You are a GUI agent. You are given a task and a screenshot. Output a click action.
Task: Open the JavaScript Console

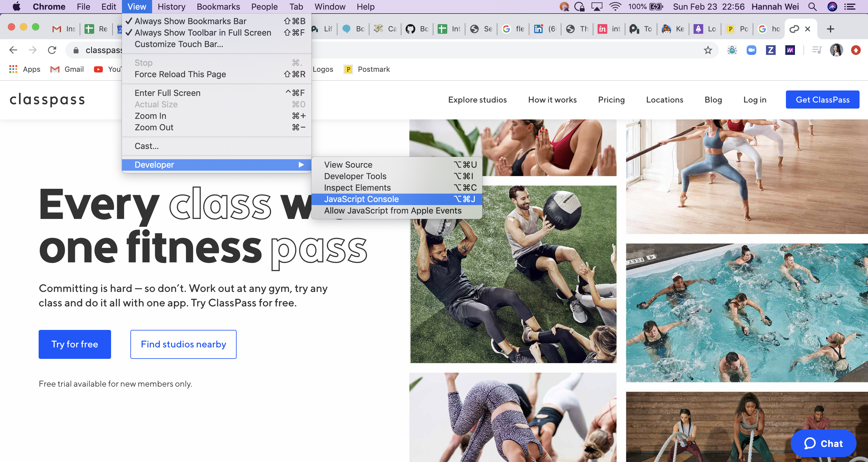tap(397, 199)
